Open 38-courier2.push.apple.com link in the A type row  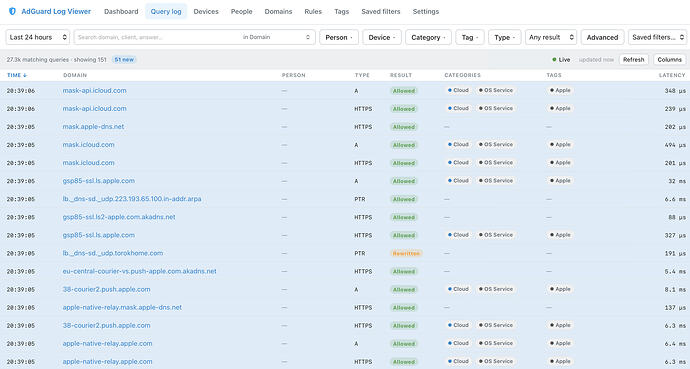[106, 289]
